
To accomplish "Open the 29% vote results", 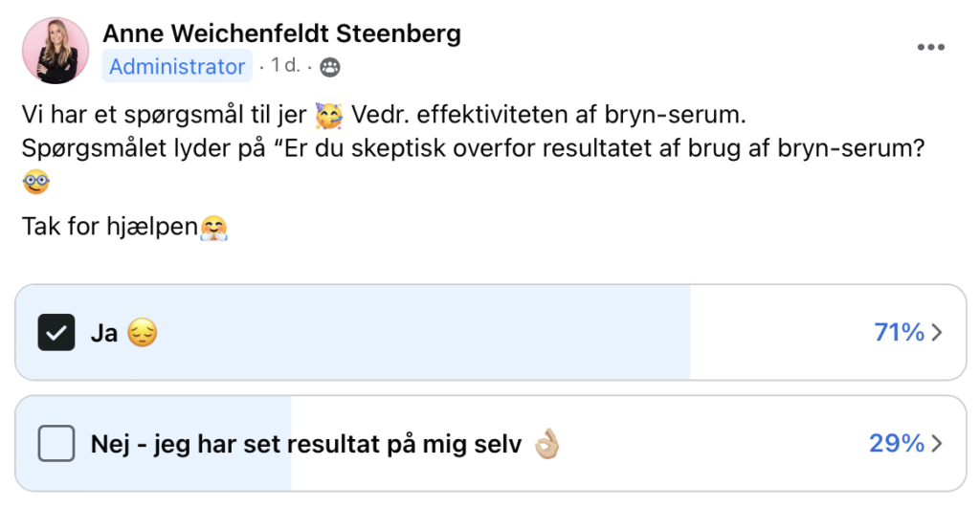I will (897, 444).
